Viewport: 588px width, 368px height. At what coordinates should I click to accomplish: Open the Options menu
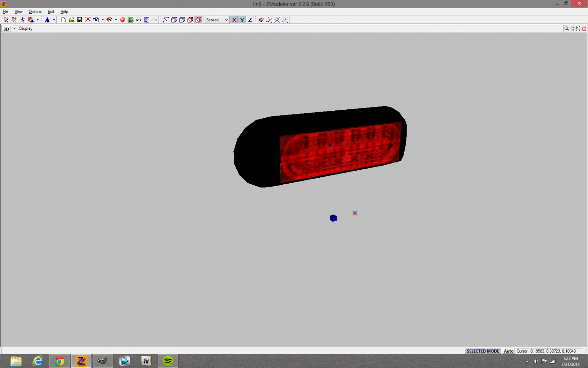click(35, 11)
